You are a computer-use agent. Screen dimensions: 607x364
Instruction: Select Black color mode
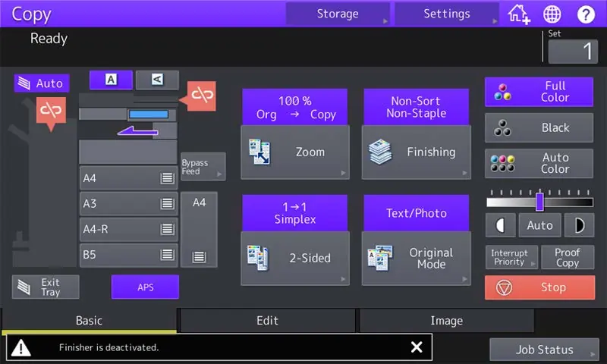(x=539, y=127)
